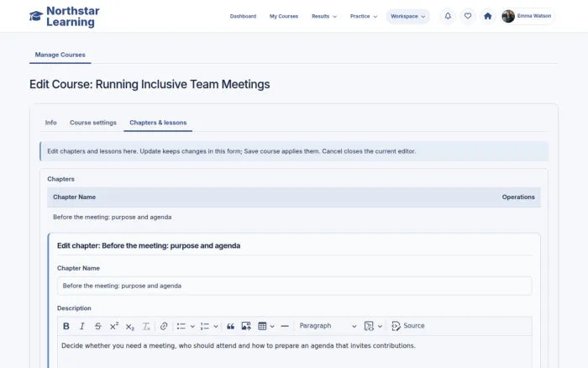Click the 'Edit Course: Running Inclusive Team Meetings' heading
588x368 pixels.
[150, 84]
